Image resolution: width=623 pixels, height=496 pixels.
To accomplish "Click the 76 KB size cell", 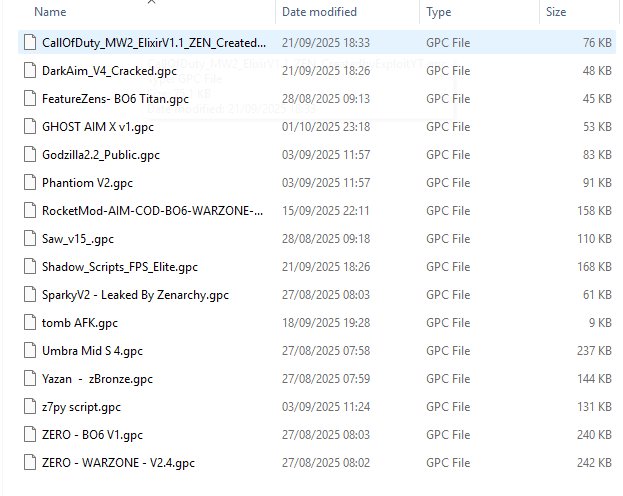I will coord(597,43).
